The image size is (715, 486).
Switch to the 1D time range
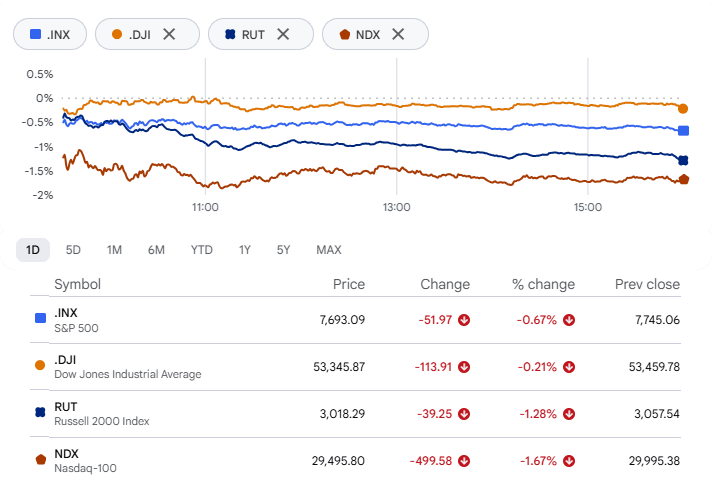coord(33,250)
